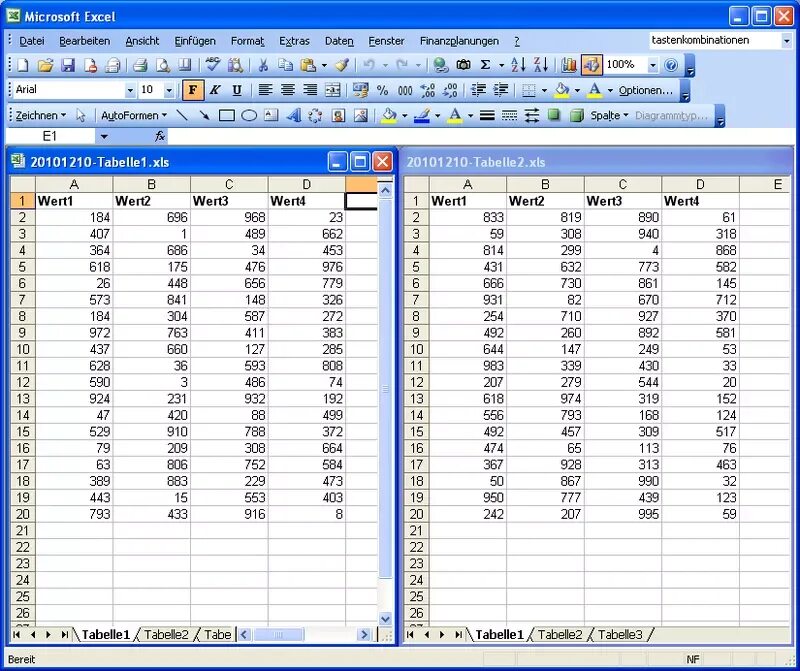Screen dimensions: 800x671
Task: Sort ascending A to Z
Action: [x=518, y=65]
